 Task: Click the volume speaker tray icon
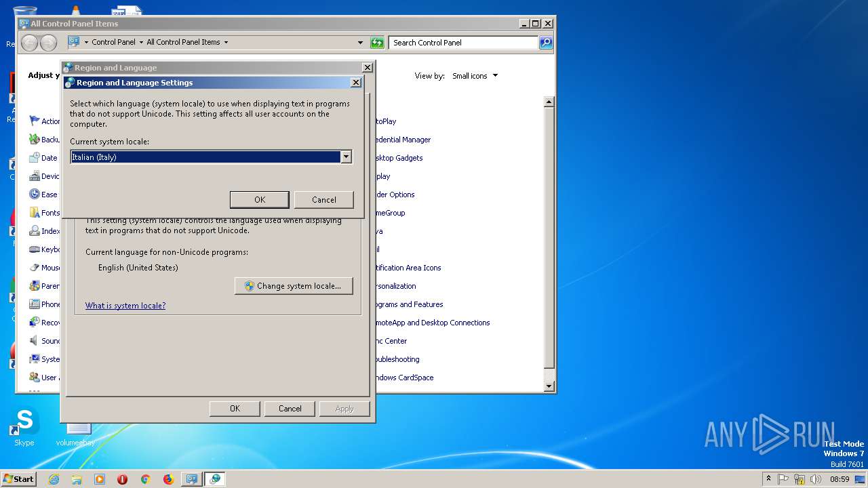point(816,479)
